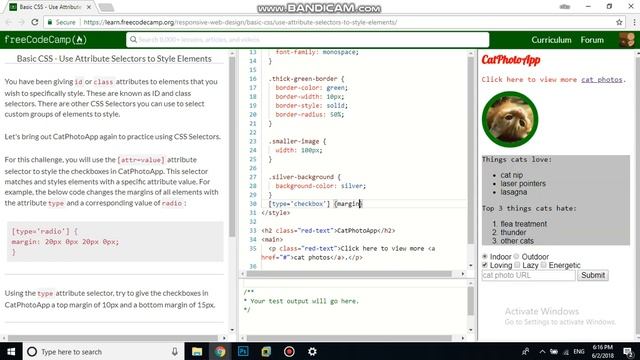Viewport: 640px width, 360px height.
Task: Click the instructions panel vertical scrollbar
Action: coord(232,147)
